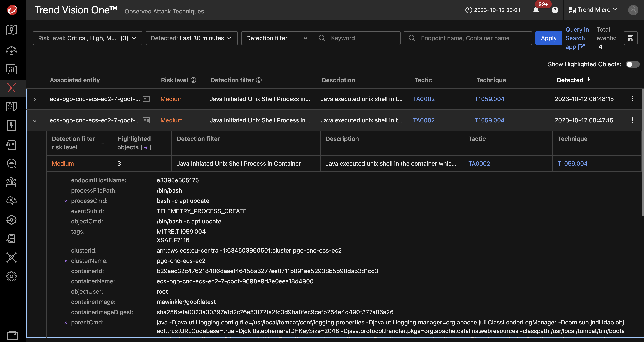
Task: Expand the 08:48:15 event row
Action: [35, 99]
